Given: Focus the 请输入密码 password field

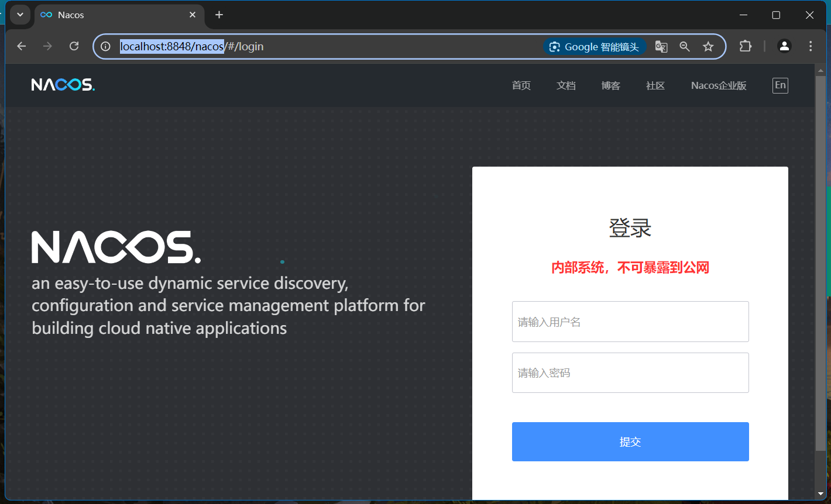Looking at the screenshot, I should (630, 372).
